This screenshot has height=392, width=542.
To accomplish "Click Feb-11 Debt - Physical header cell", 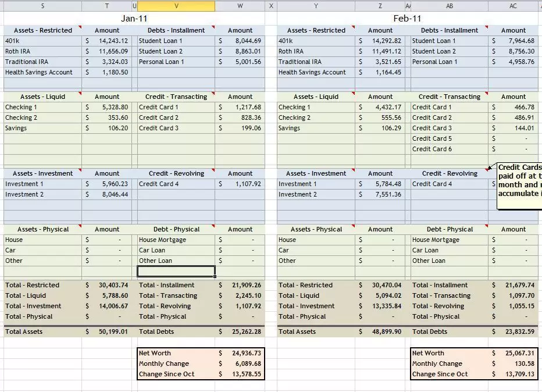I will 450,229.
